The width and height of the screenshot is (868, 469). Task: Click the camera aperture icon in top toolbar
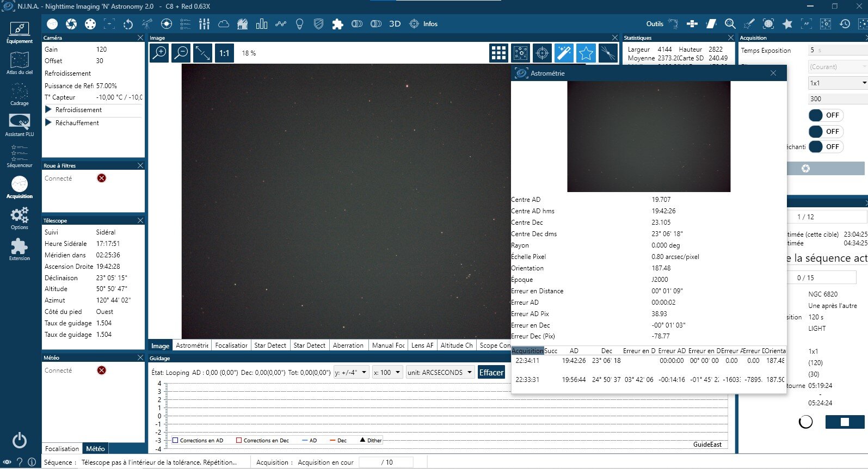[x=71, y=24]
